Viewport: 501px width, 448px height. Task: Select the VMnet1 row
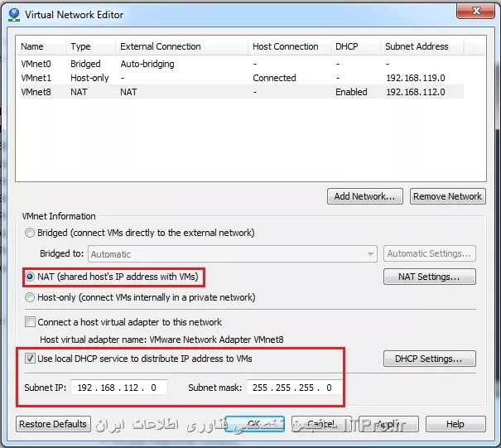pos(242,78)
